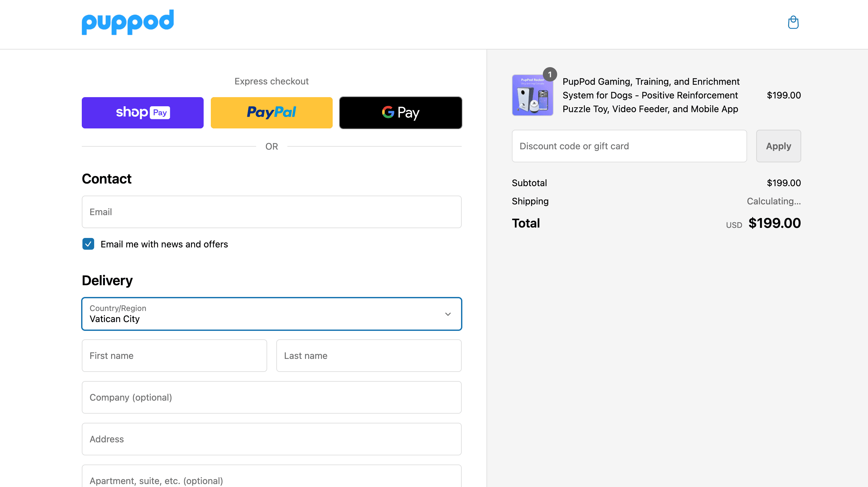Click the Discount code or gift card field
The width and height of the screenshot is (868, 487).
[629, 146]
